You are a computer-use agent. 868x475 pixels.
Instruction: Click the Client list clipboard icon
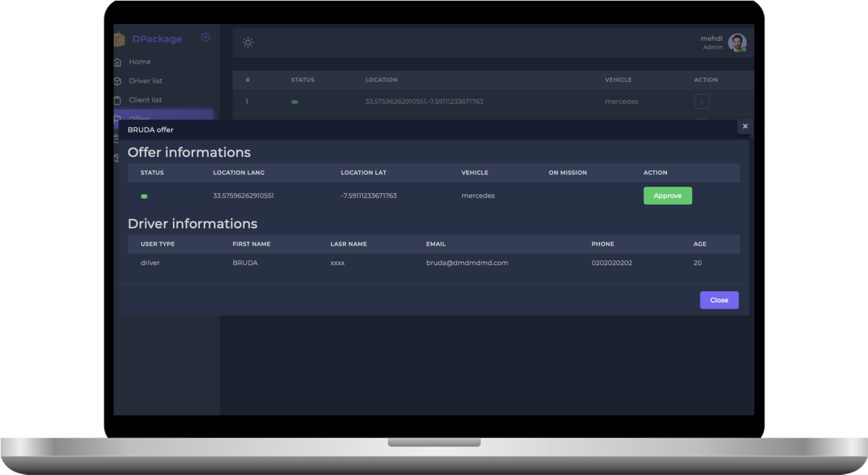point(118,100)
